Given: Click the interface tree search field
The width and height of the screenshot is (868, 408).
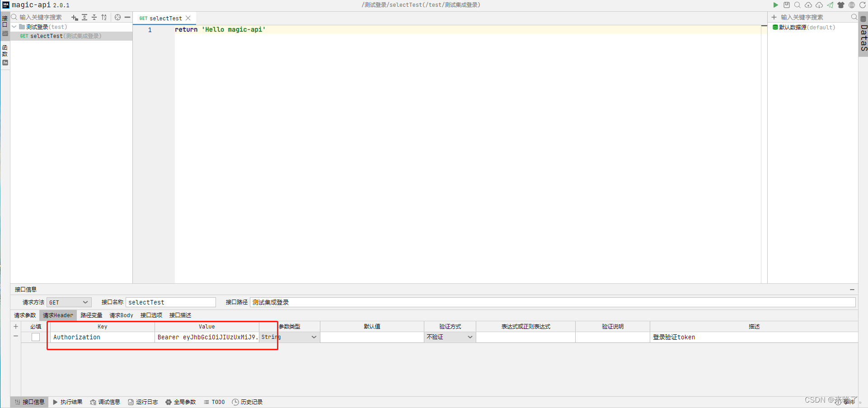Looking at the screenshot, I should click(41, 18).
